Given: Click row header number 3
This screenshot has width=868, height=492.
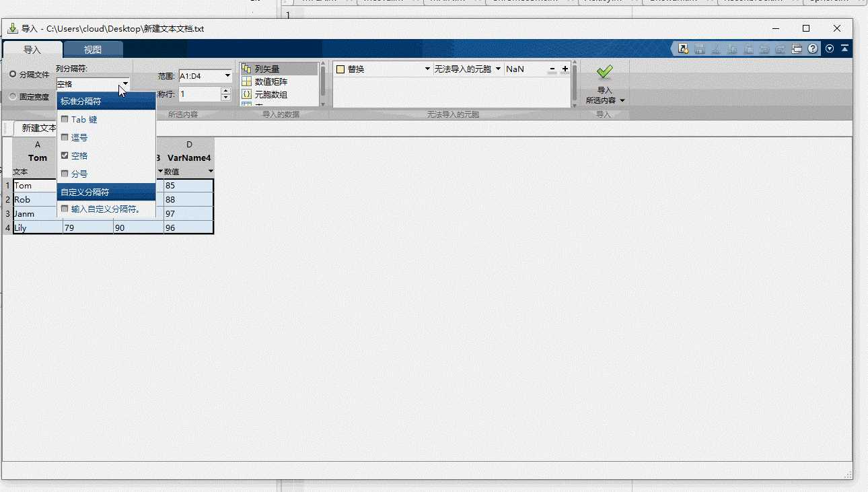Looking at the screenshot, I should coord(7,214).
